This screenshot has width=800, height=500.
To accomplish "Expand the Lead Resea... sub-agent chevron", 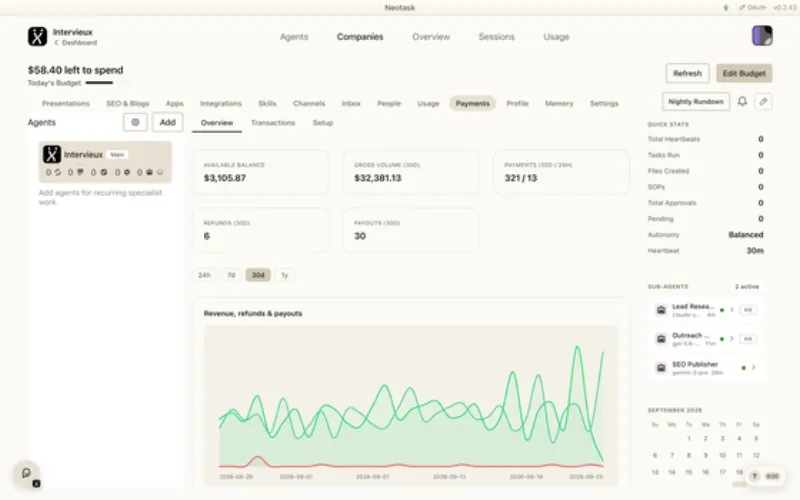I will pos(732,310).
